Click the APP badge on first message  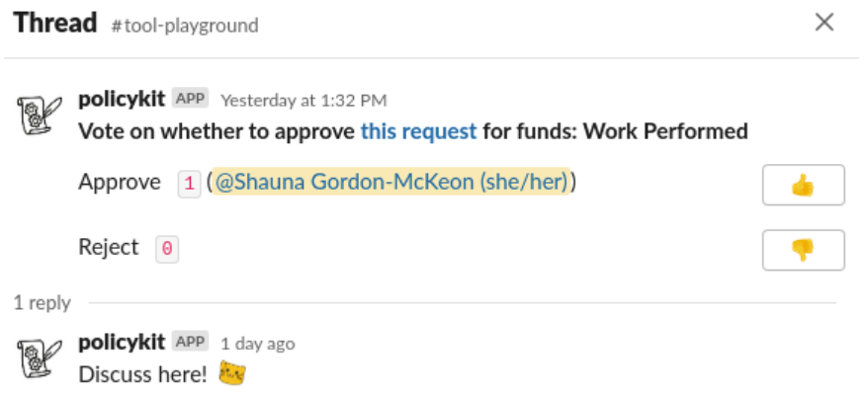(x=190, y=99)
